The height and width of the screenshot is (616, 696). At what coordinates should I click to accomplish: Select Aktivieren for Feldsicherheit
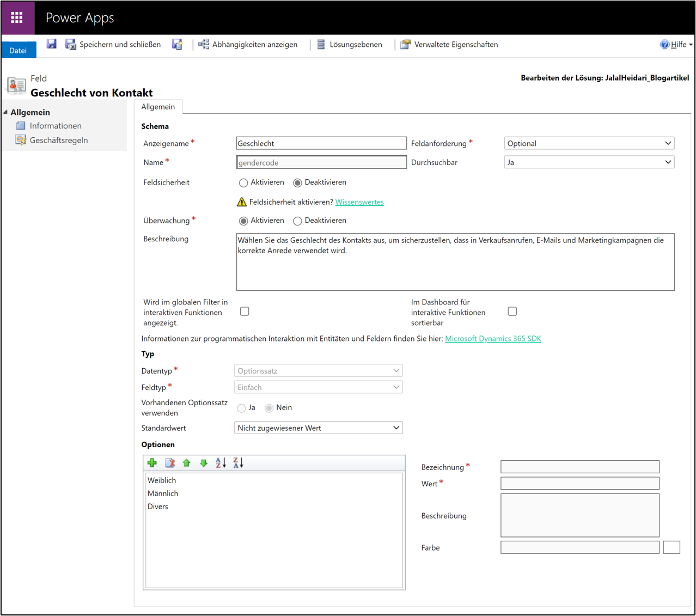click(243, 183)
